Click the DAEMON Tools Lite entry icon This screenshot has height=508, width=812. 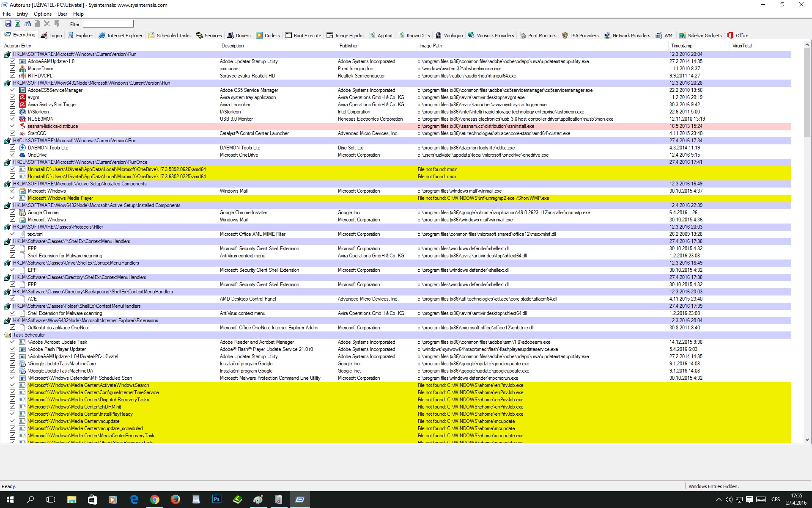pyautogui.click(x=22, y=148)
